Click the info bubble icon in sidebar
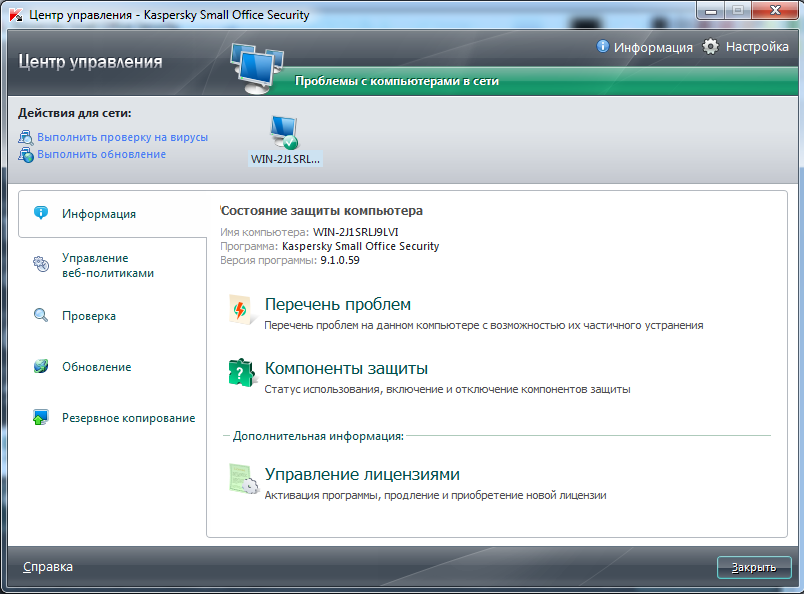This screenshot has height=594, width=804. (x=41, y=212)
